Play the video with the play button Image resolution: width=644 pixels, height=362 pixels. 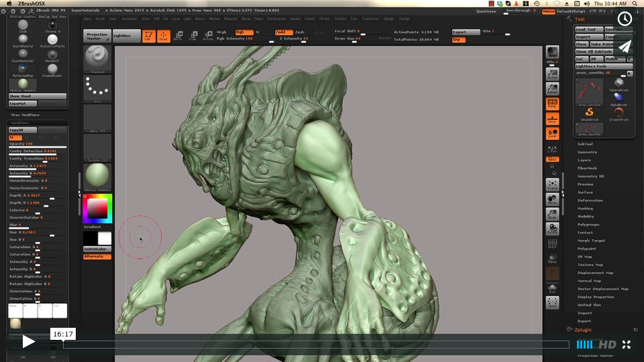point(28,341)
